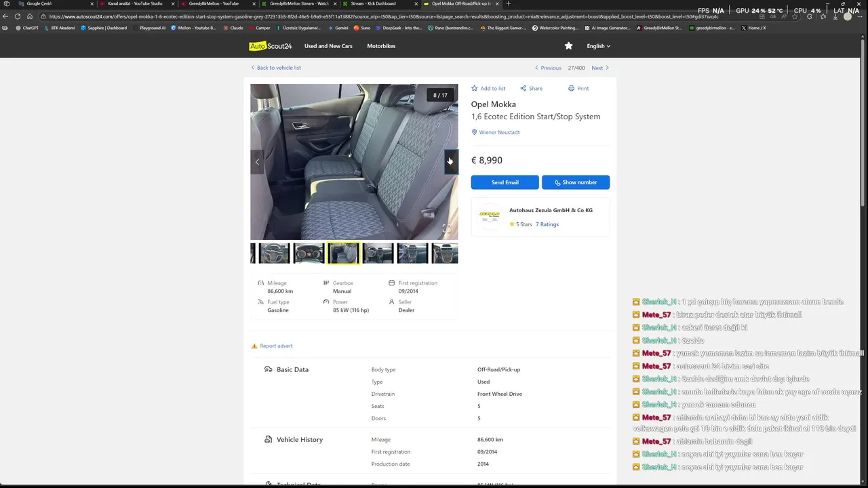This screenshot has height=488, width=868.
Task: Click the browser back arrow
Action: (6, 16)
